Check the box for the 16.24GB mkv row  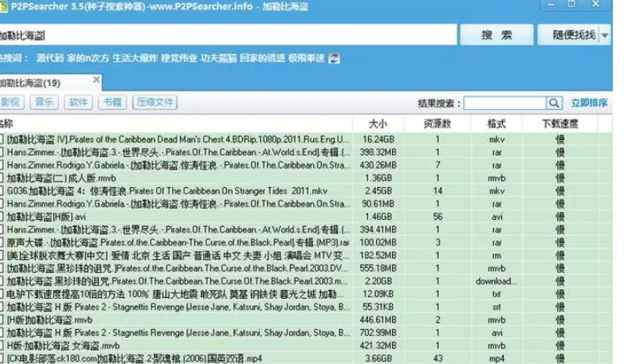[2, 139]
